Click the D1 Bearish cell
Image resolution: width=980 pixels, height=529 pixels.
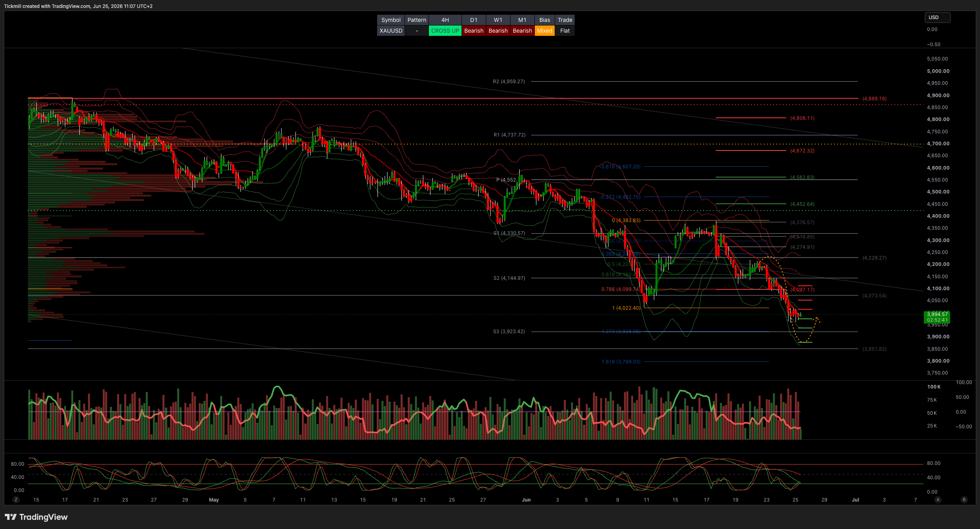tap(473, 31)
